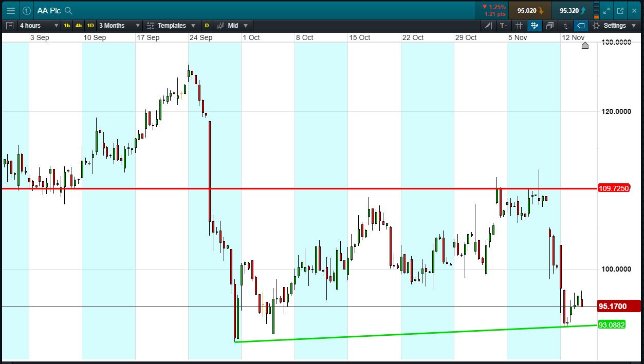Image resolution: width=644 pixels, height=364 pixels.
Task: Open the hamburger main menu
Action: [x=10, y=10]
